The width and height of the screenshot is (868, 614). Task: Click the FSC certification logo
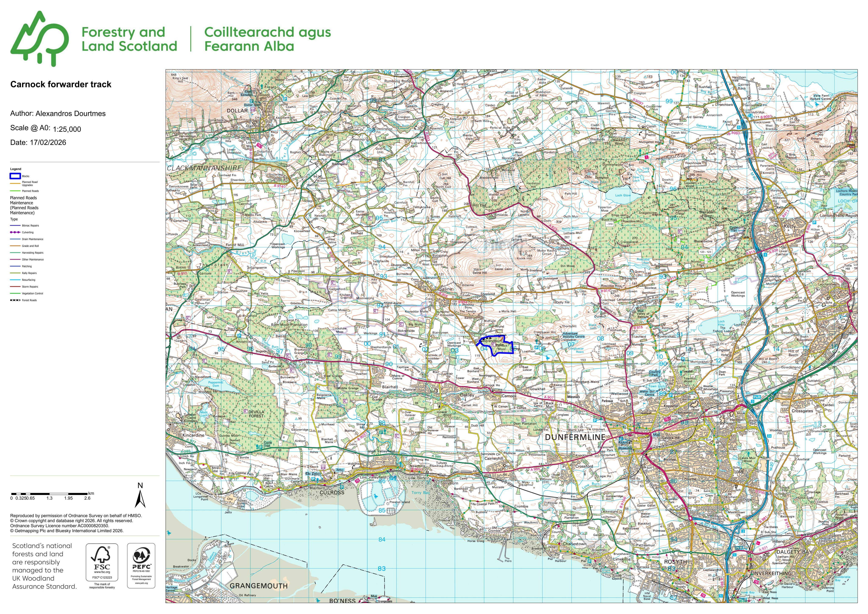click(x=102, y=566)
